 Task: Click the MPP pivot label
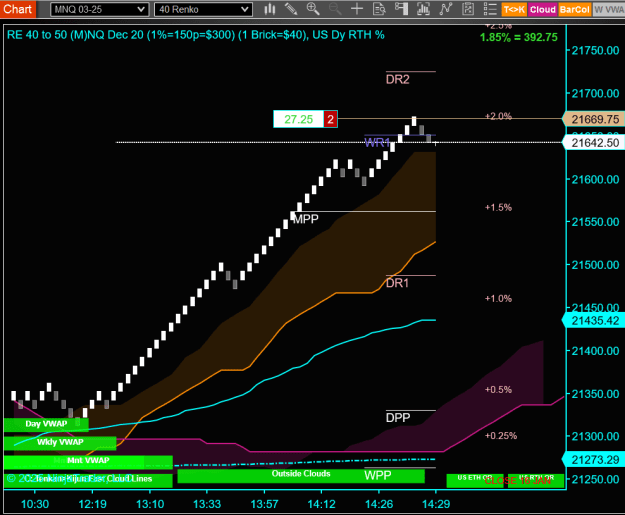tap(306, 219)
